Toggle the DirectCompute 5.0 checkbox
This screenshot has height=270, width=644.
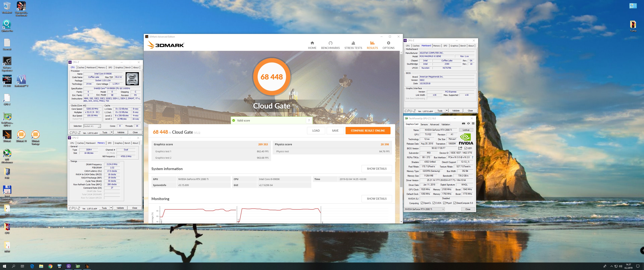pos(455,203)
